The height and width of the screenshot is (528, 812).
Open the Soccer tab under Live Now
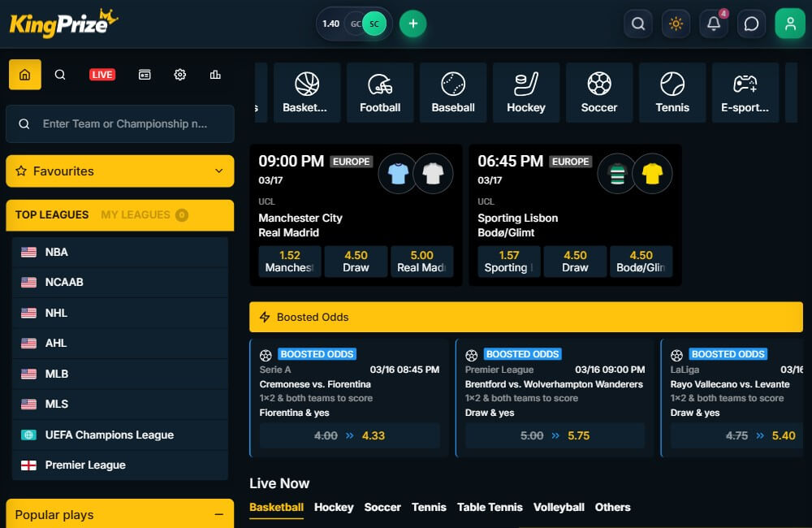click(382, 506)
